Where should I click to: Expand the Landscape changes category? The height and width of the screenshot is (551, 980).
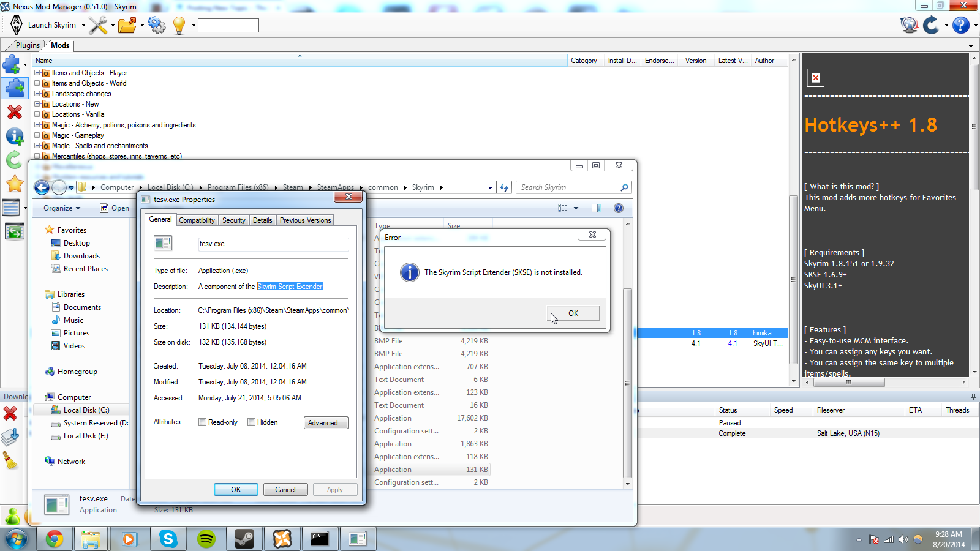click(x=37, y=94)
